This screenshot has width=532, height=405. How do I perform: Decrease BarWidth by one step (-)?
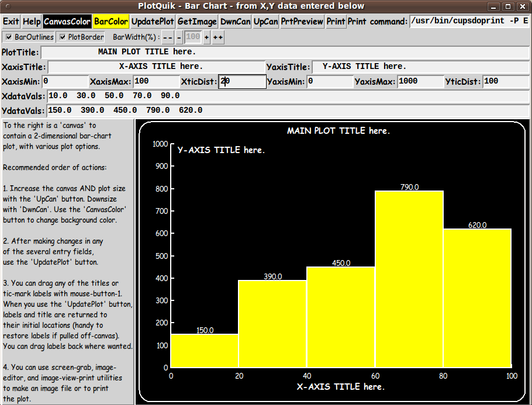(179, 37)
